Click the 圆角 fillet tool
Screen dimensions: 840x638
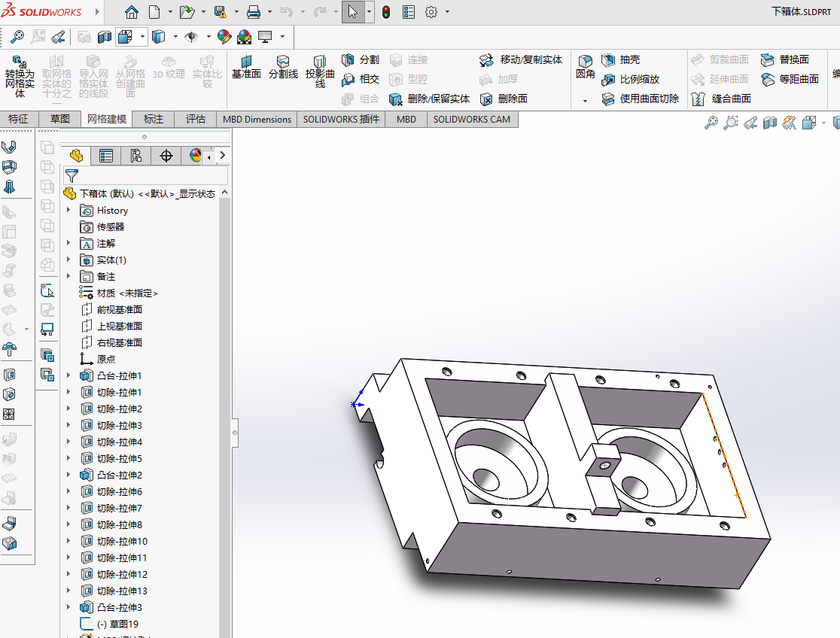coord(585,67)
